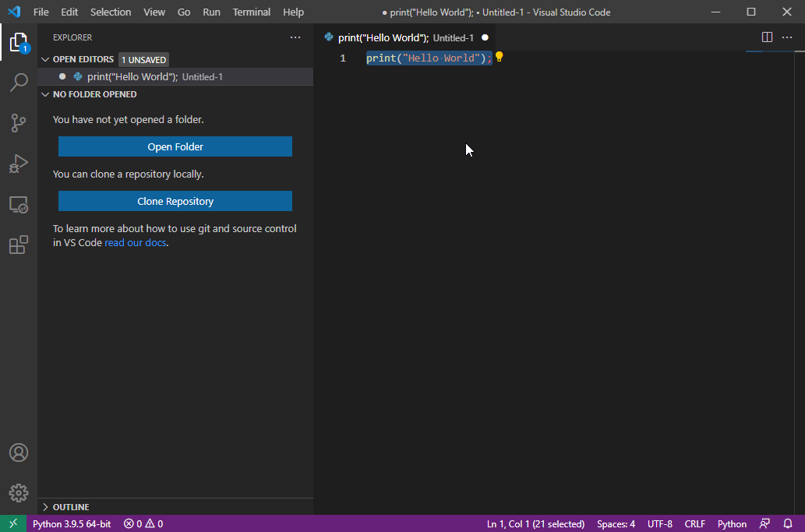Click the Open Folder button
Viewport: 805px width, 532px height.
pyautogui.click(x=175, y=146)
